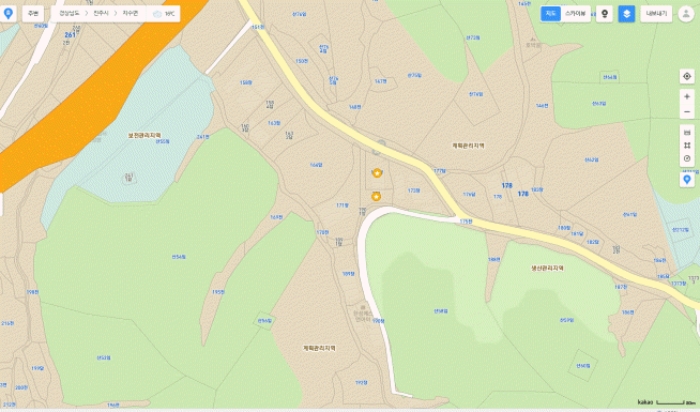The width and height of the screenshot is (700, 412).
Task: Click the 주변 nearby button
Action: 33,14
